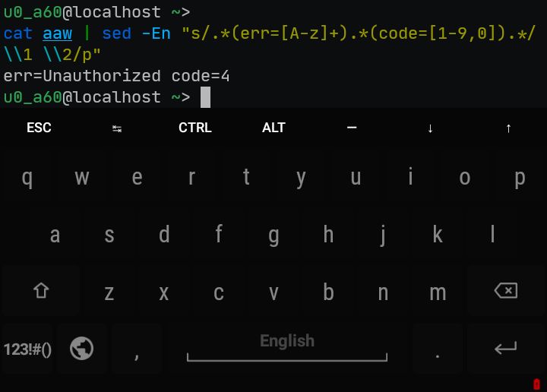Tap the ESC extra key
Image resolution: width=547 pixels, height=392 pixels.
39,128
